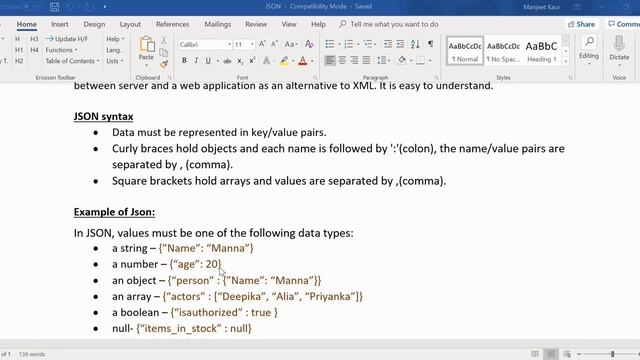Click the Share button
Viewport: 640px width, 360px height.
tap(582, 24)
